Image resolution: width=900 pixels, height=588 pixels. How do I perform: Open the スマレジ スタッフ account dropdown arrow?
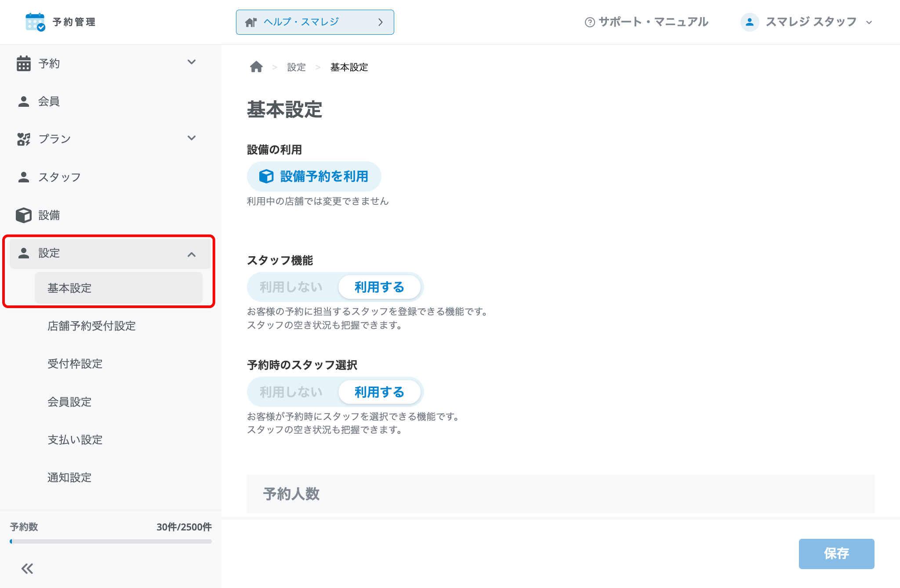click(x=869, y=22)
